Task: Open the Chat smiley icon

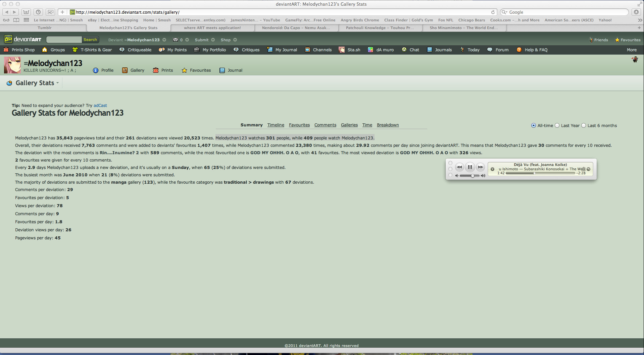Action: 404,50
